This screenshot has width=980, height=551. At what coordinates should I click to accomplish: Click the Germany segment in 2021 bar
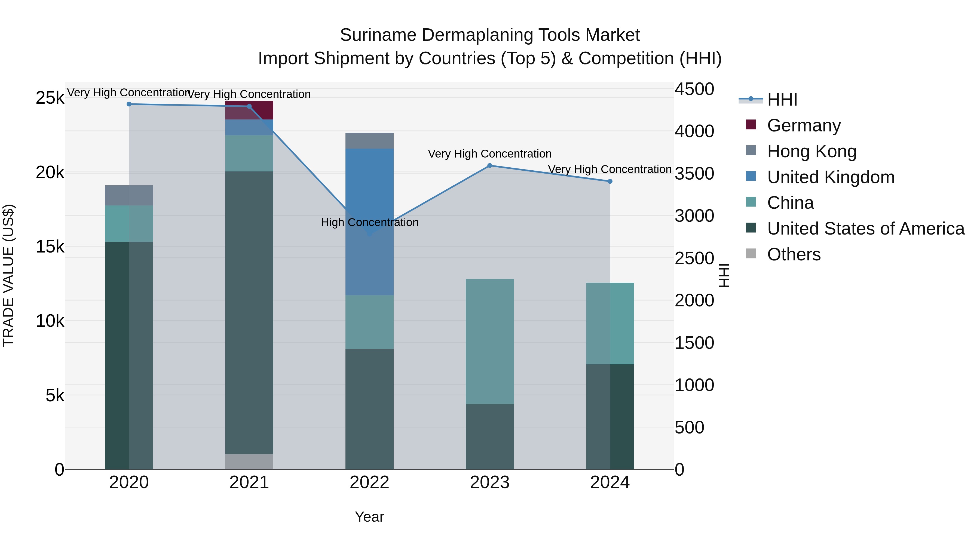coord(249,111)
